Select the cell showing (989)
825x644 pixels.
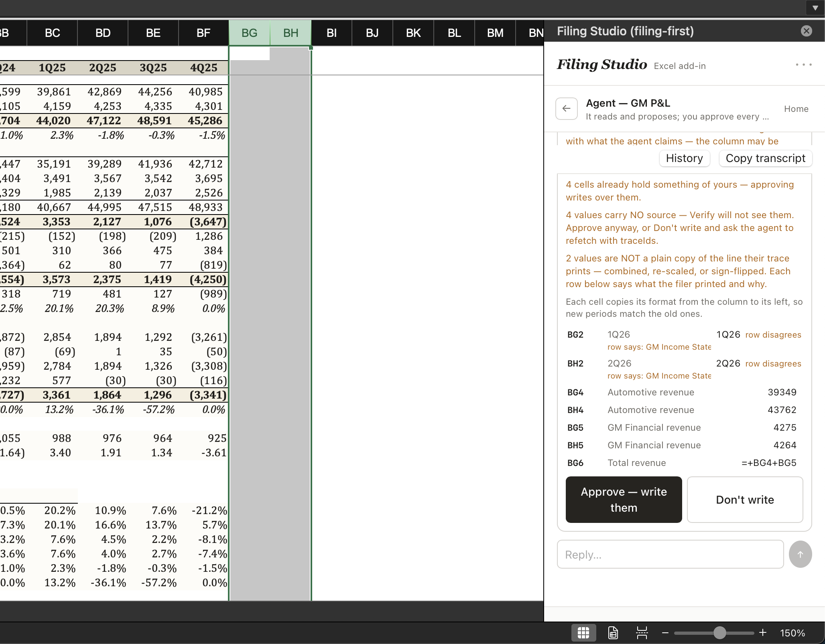point(203,294)
